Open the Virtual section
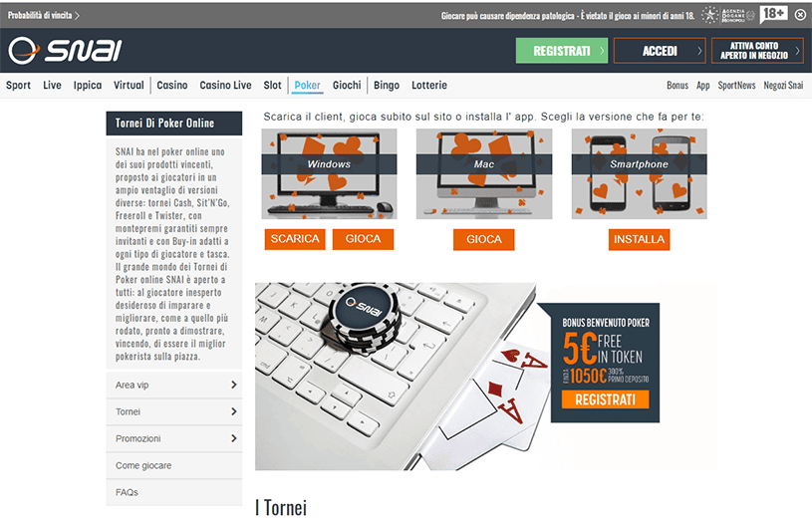The image size is (812, 523). tap(129, 85)
